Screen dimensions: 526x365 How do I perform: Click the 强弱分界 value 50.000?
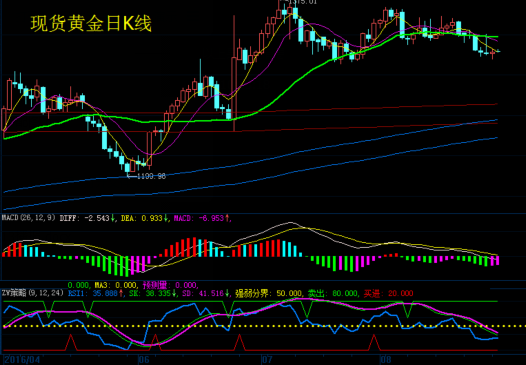click(290, 294)
